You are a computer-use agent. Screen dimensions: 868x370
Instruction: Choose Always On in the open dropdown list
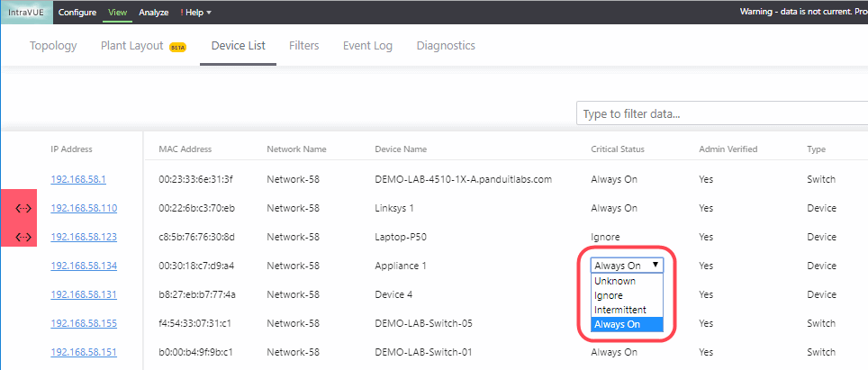(x=627, y=325)
